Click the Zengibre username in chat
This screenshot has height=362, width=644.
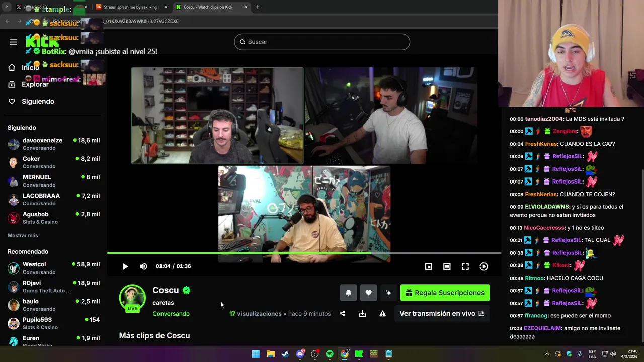(x=565, y=131)
